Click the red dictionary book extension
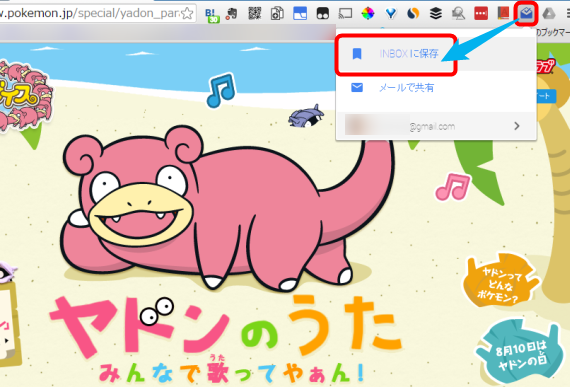Screen dimensions: 570x387 (x=503, y=14)
